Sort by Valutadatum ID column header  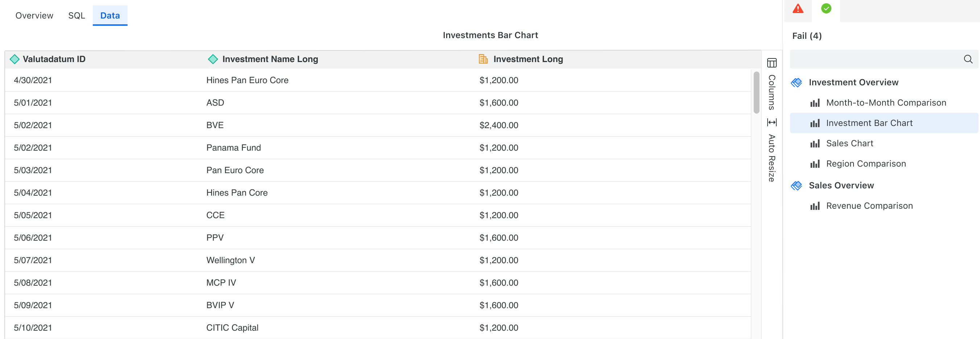click(54, 59)
